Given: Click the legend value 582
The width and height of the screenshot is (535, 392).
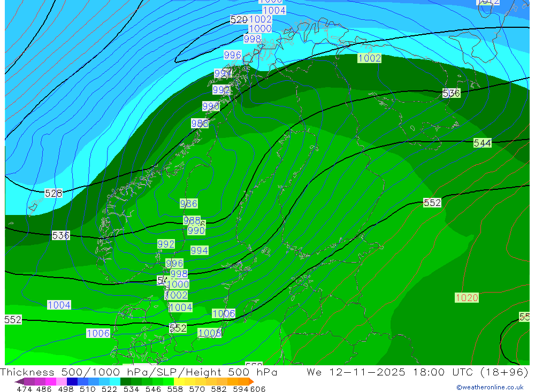Looking at the screenshot, I should click(x=218, y=389).
